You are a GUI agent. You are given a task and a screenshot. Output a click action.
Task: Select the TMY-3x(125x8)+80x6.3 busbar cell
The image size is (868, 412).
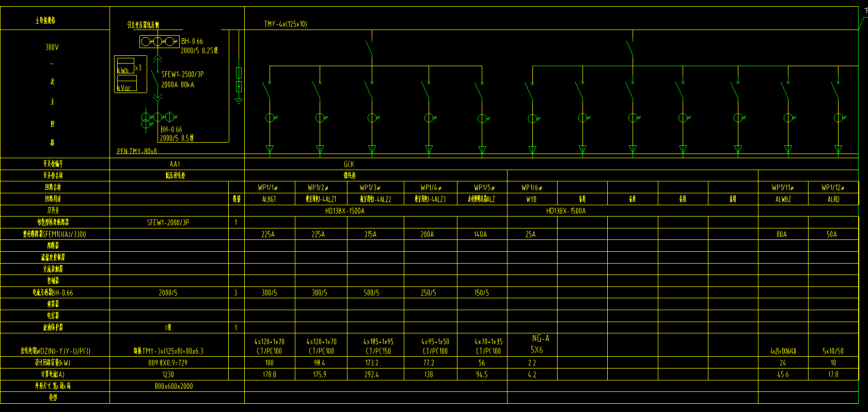pos(168,351)
